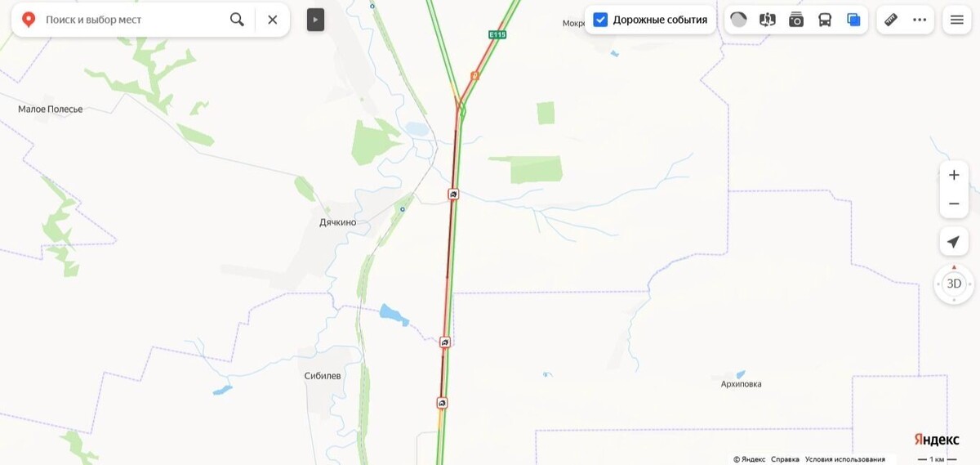
Task: Open the three-dots more tools menu
Action: (920, 20)
